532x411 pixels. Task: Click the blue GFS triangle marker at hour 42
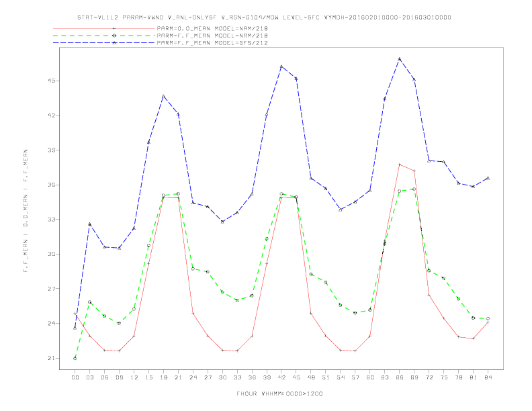[x=281, y=66]
